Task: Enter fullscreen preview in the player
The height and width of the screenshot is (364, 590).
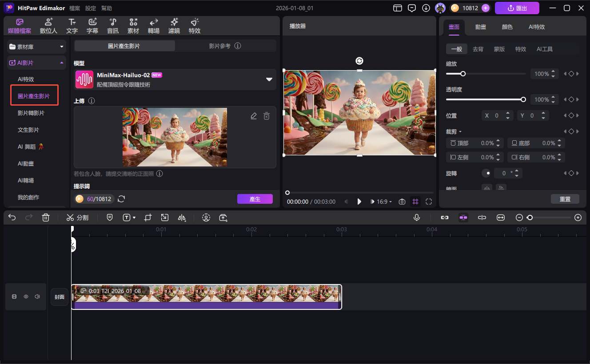Action: point(429,202)
